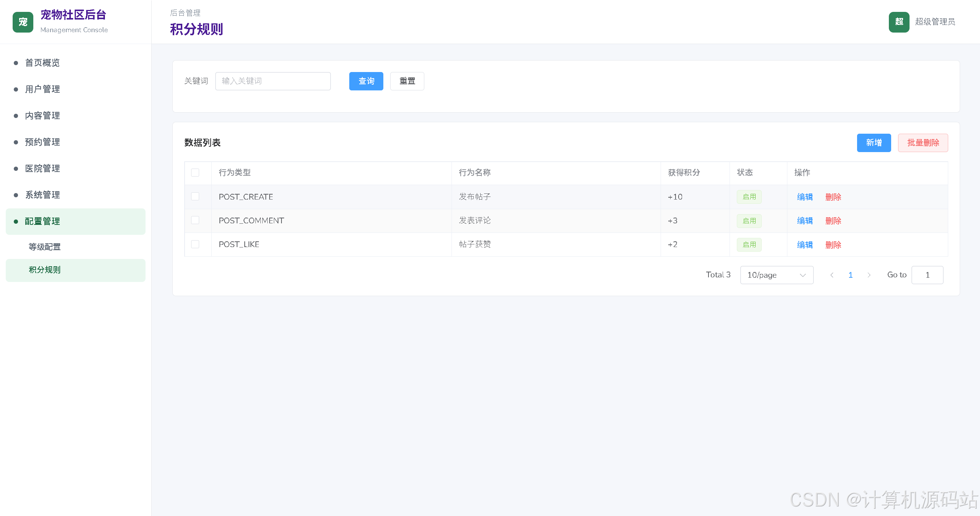Delete the POST_LIKE rule

pos(833,245)
